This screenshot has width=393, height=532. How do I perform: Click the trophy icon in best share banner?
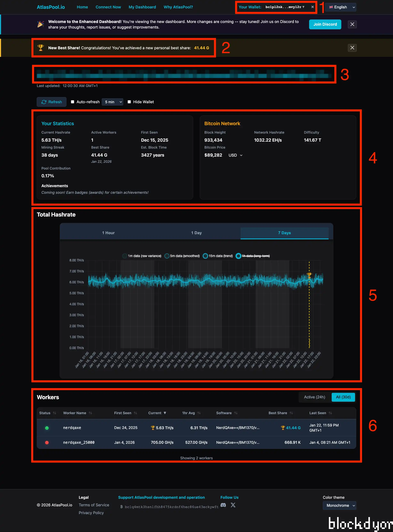(41, 48)
